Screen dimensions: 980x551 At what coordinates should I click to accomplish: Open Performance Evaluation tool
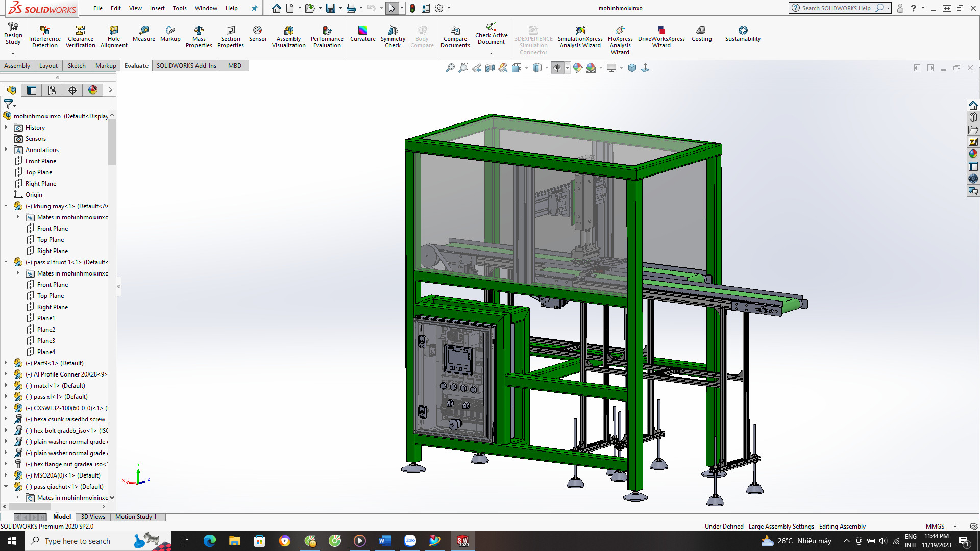tap(327, 36)
